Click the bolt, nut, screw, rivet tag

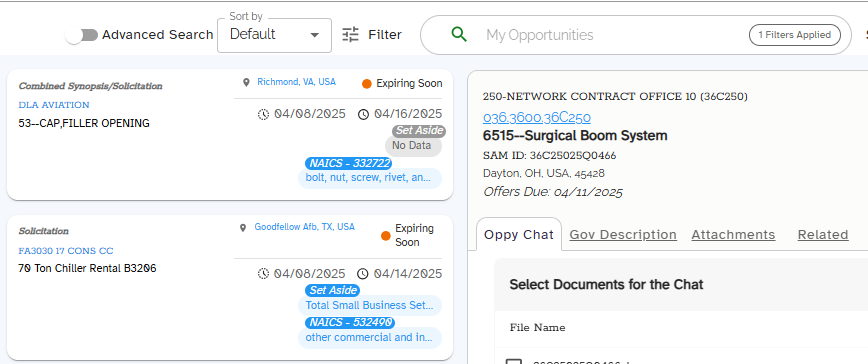point(370,179)
